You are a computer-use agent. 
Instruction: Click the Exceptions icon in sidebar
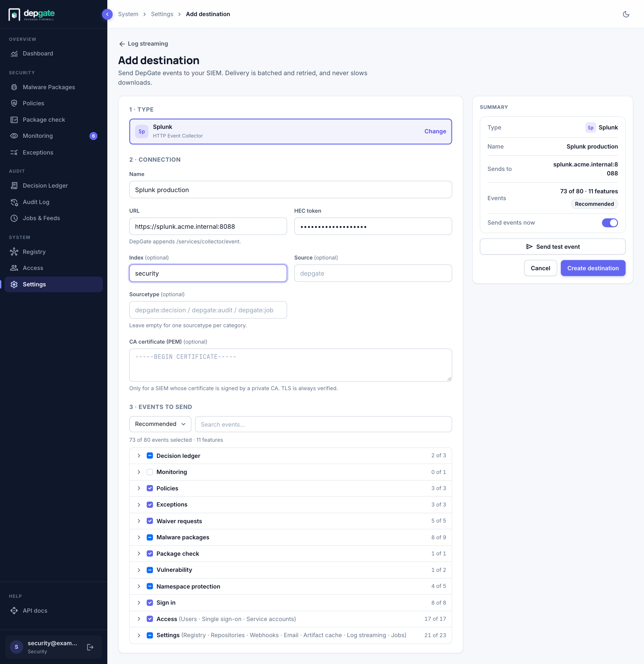tap(14, 152)
